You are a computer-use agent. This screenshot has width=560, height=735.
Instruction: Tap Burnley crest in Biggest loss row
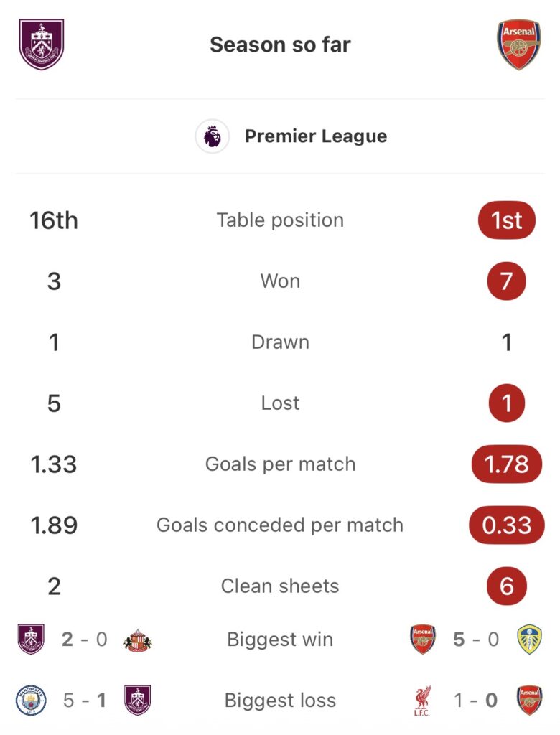[137, 701]
